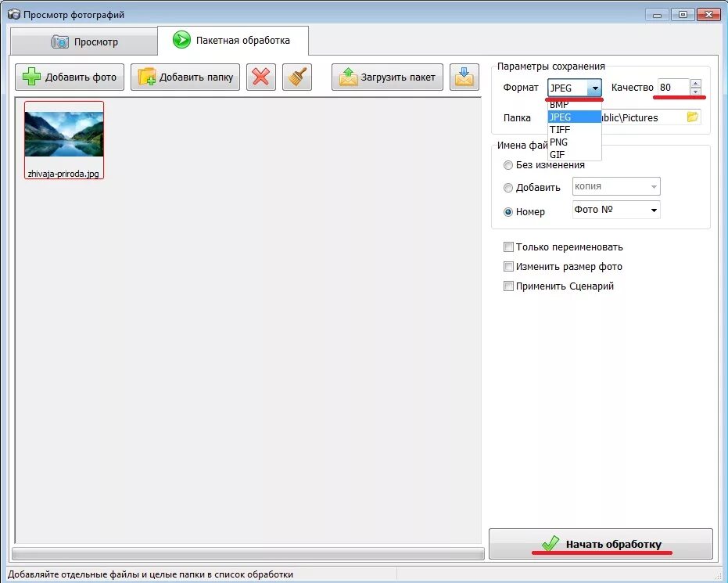Select the Пакетная обработка tab
Image resolution: width=728 pixels, height=583 pixels.
pos(233,41)
